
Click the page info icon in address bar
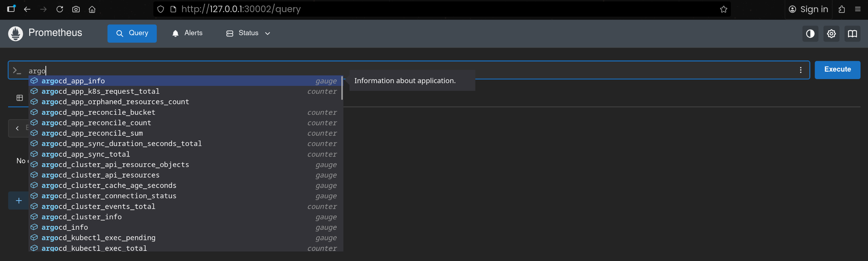(173, 9)
